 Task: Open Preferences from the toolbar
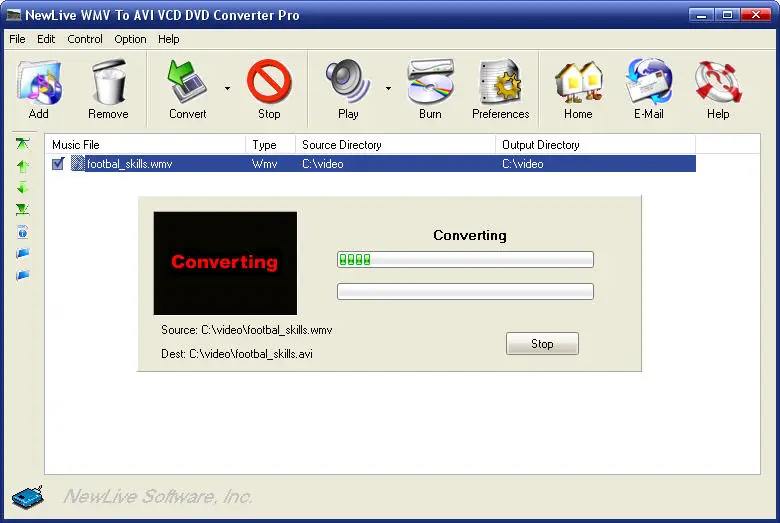(x=500, y=82)
